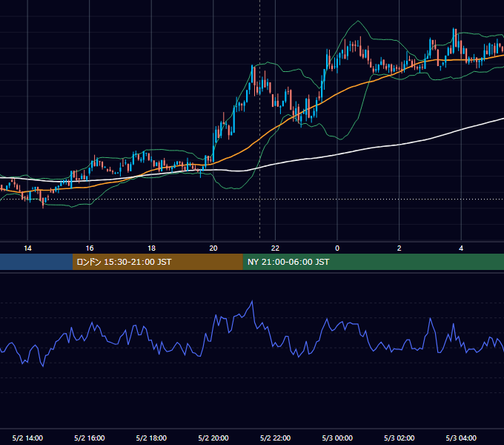Click the '5/3 02:00' label on indicator axis
This screenshot has width=504, height=445.
coord(399,438)
